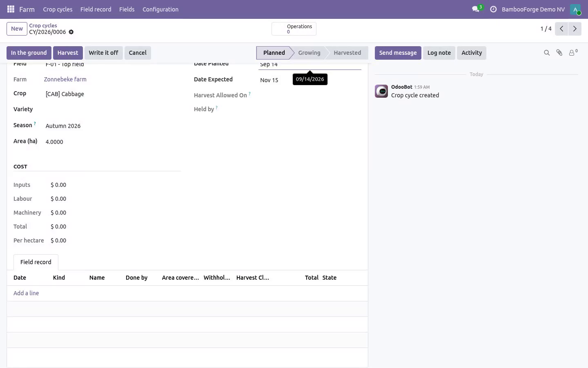Select the Field record tab
Viewport: 588px width, 368px height.
[36, 262]
